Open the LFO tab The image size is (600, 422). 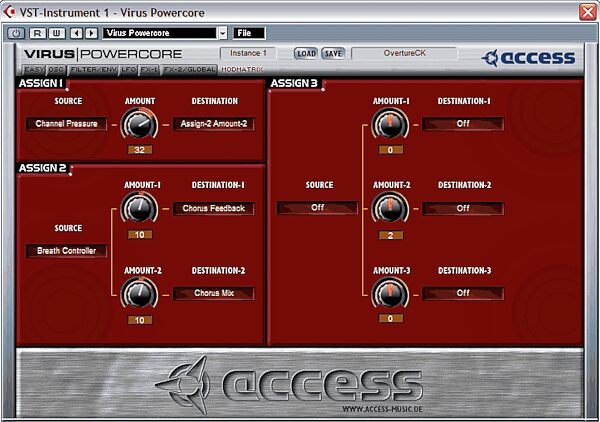129,70
